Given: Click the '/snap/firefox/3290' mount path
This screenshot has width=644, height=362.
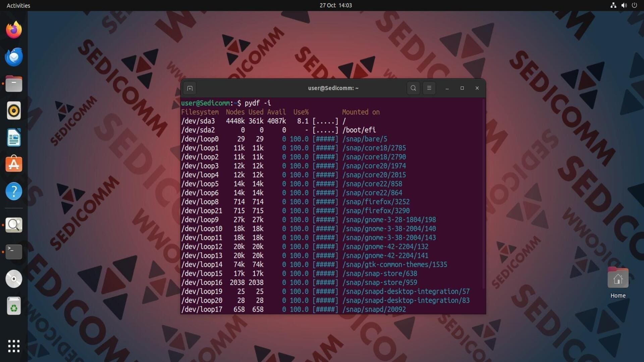Looking at the screenshot, I should (x=376, y=211).
